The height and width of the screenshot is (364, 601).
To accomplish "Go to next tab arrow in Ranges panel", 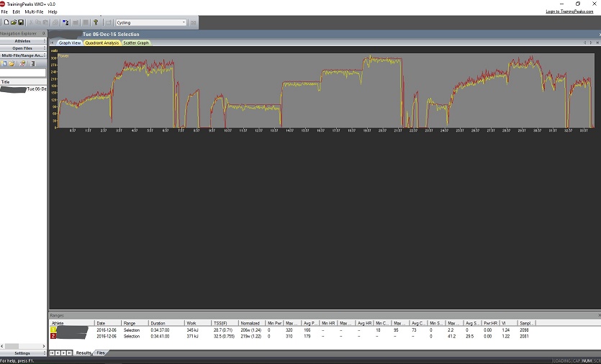I will tap(63, 353).
